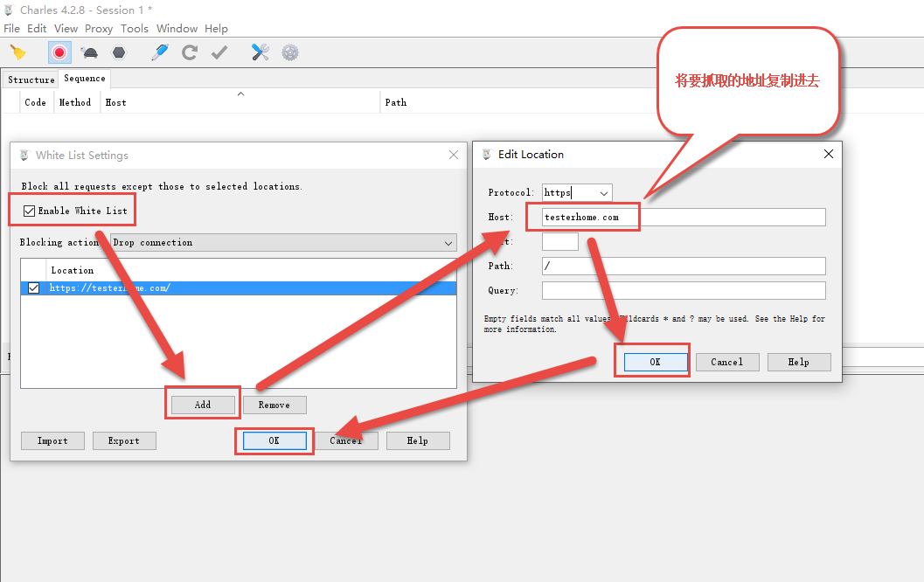924x582 pixels.
Task: Sort by the Method column header
Action: [75, 102]
